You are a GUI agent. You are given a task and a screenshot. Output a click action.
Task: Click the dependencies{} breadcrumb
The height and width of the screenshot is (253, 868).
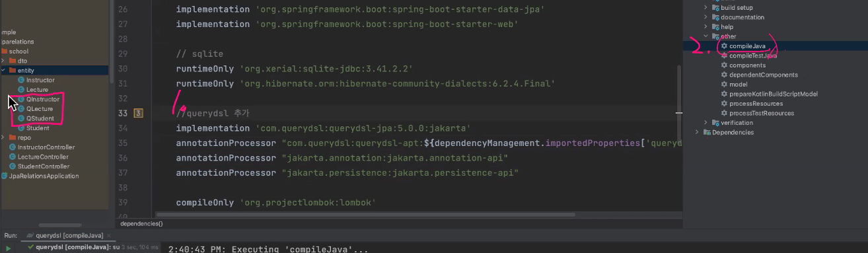tap(141, 224)
